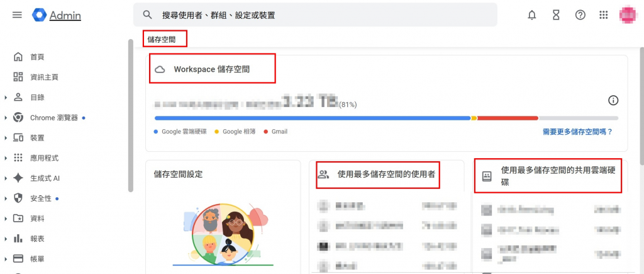Click the blue Google 雲端硬碟 usage bar
The width and height of the screenshot is (644, 274).
click(313, 118)
